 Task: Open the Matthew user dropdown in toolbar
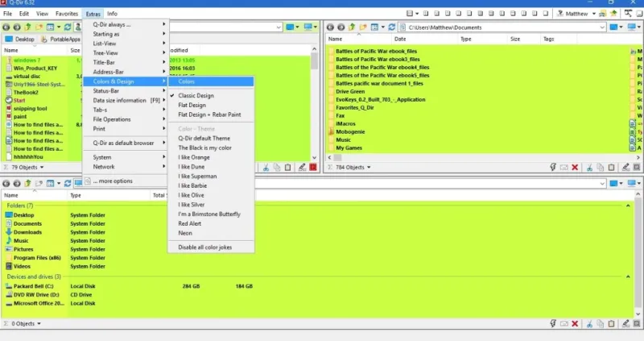(593, 14)
